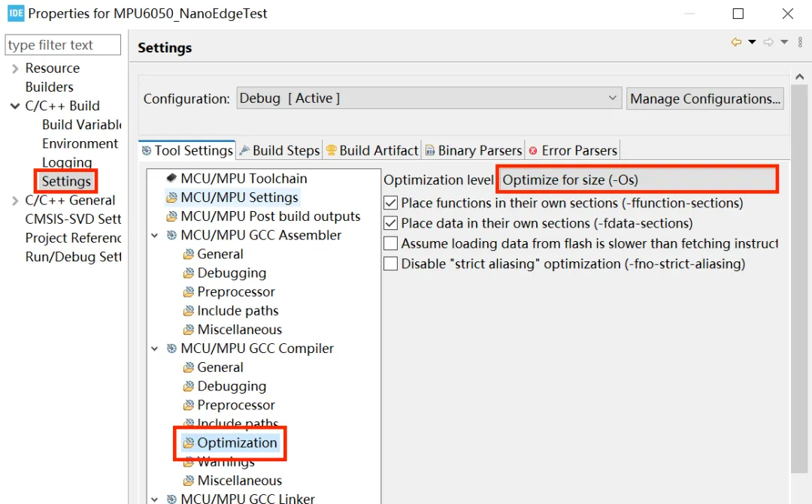Click the Manage Configurations button

[x=704, y=98]
